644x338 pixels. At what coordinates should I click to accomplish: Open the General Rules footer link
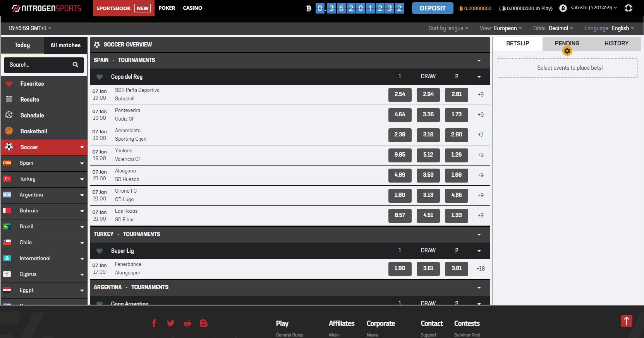pyautogui.click(x=290, y=335)
